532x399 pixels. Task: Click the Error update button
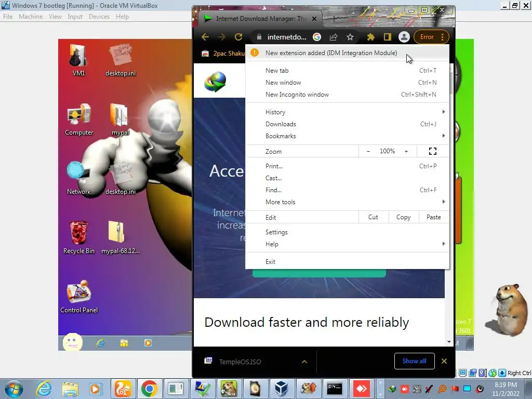(x=431, y=37)
